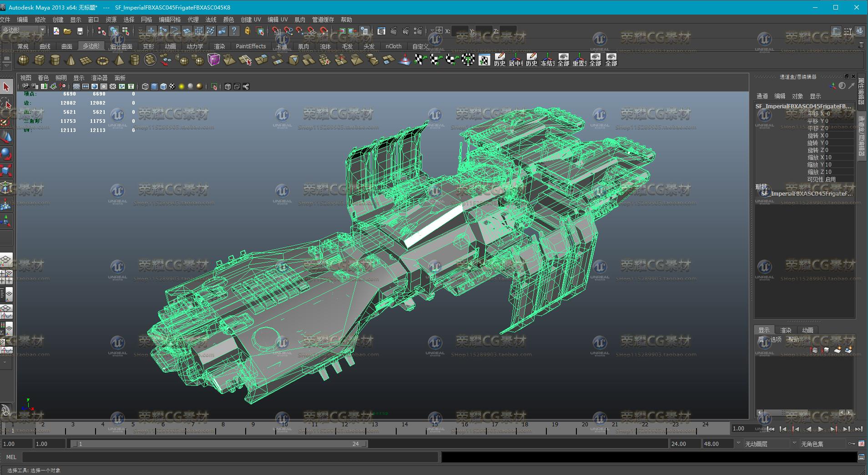Create a polygon sphere from the shelf
Screen dimensions: 868x475
[x=23, y=60]
